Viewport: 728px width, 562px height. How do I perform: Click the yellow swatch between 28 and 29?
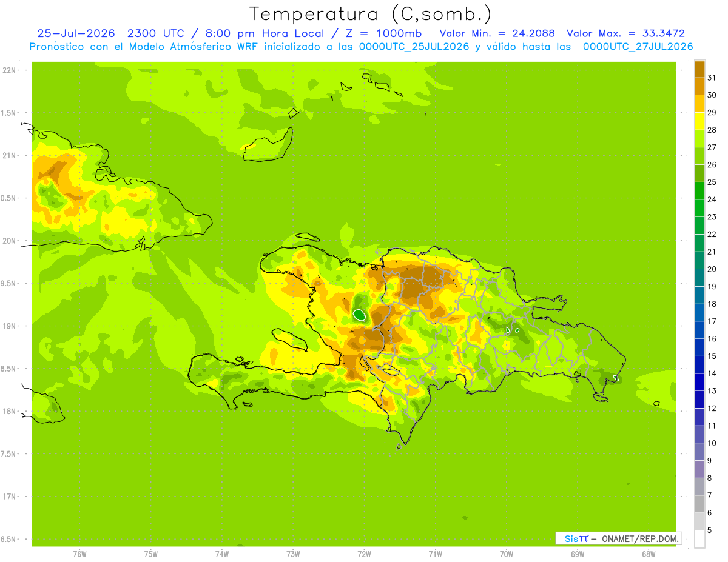pyautogui.click(x=699, y=121)
